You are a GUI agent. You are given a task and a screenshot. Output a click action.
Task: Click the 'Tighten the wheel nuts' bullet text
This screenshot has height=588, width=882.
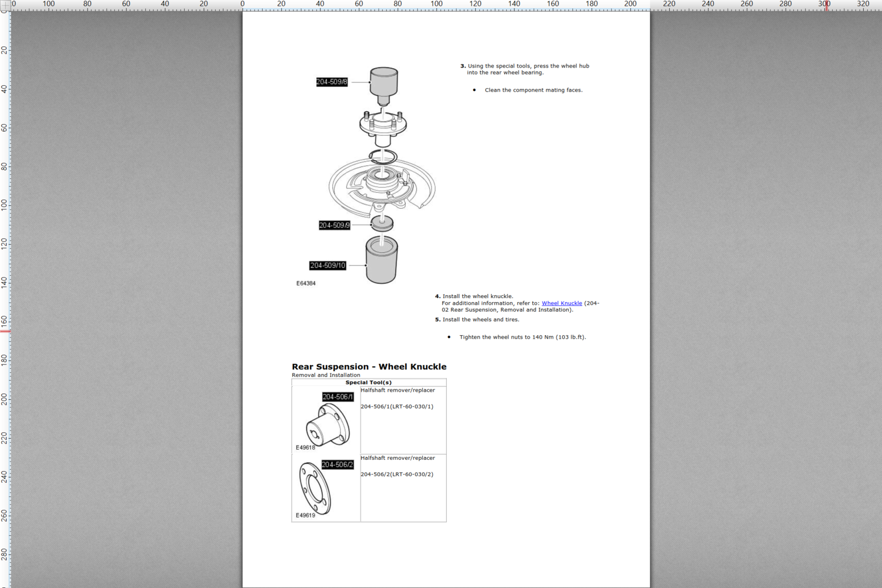click(x=522, y=337)
